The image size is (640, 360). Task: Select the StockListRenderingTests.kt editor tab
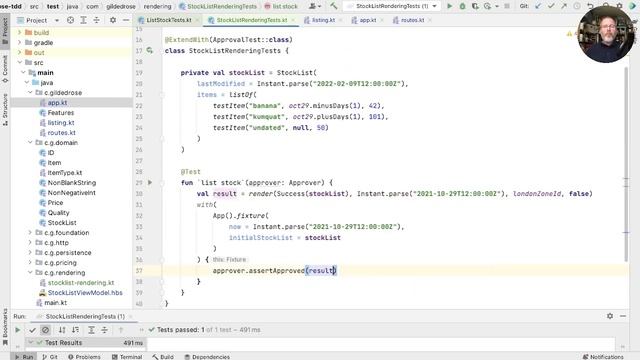(251, 20)
